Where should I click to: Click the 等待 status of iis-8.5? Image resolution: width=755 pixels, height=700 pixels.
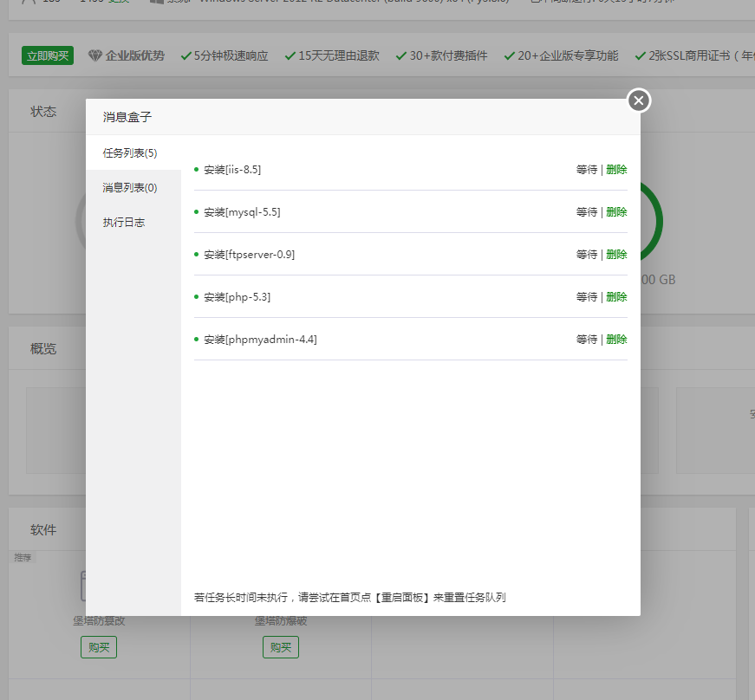[587, 169]
